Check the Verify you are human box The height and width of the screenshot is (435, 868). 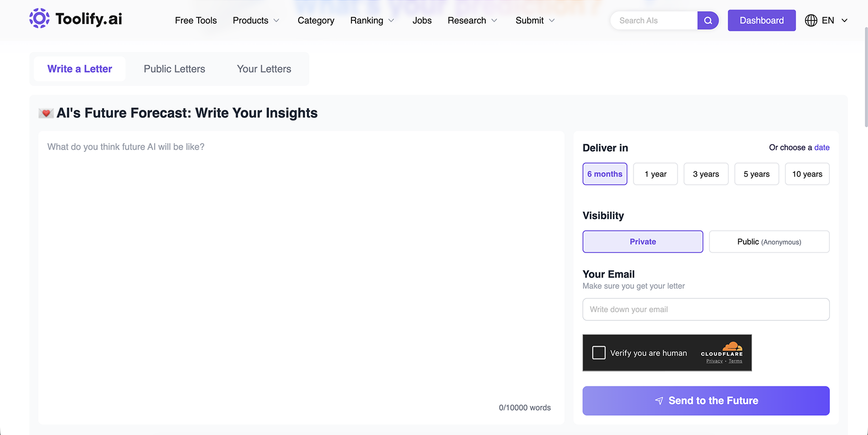coord(599,353)
